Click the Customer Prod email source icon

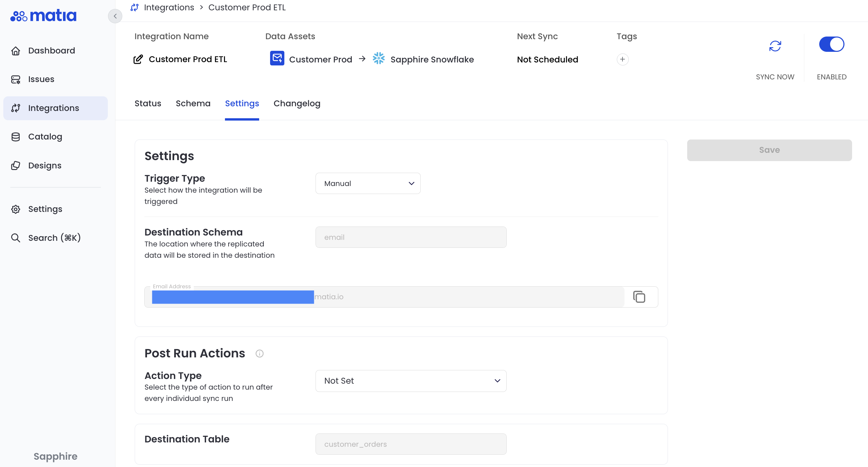pyautogui.click(x=277, y=59)
